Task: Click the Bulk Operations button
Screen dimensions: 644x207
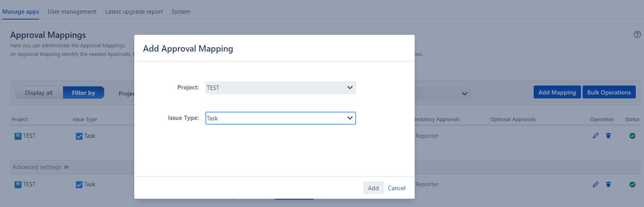Action: [609, 92]
